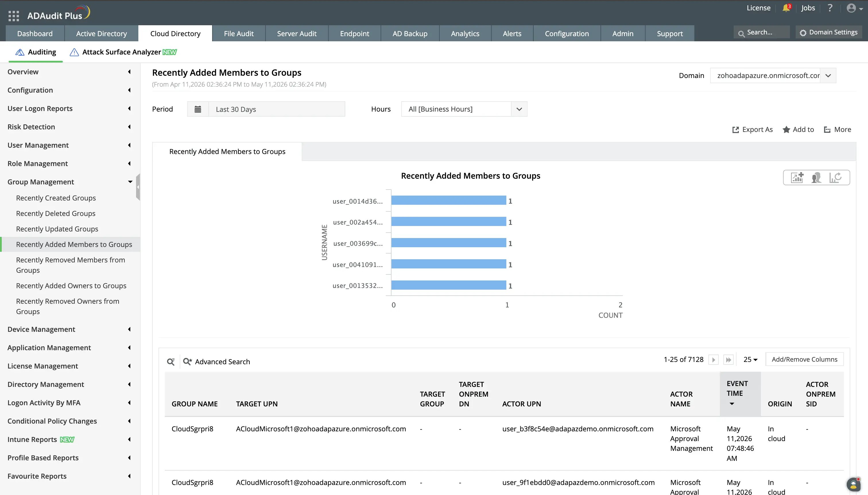Screen dimensions: 868x495
Task: Click the Last 30 Days period field
Action: pyautogui.click(x=277, y=109)
